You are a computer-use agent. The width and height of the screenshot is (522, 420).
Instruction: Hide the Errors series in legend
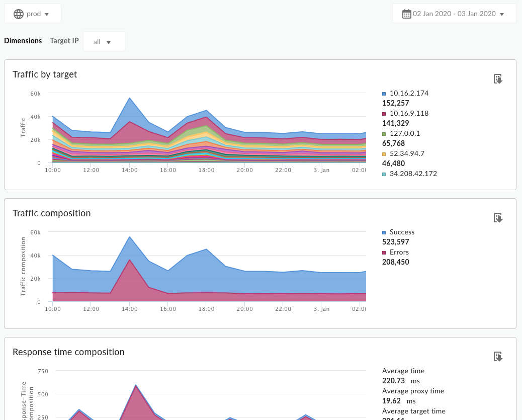(399, 252)
